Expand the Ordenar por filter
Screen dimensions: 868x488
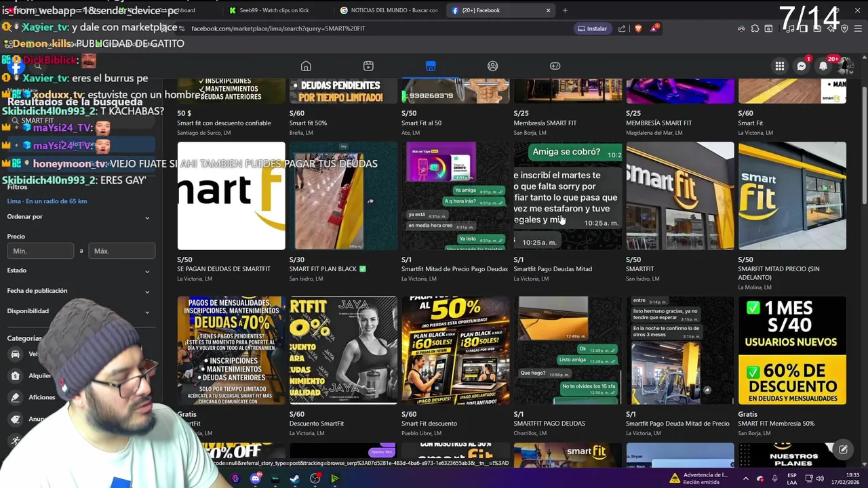78,217
